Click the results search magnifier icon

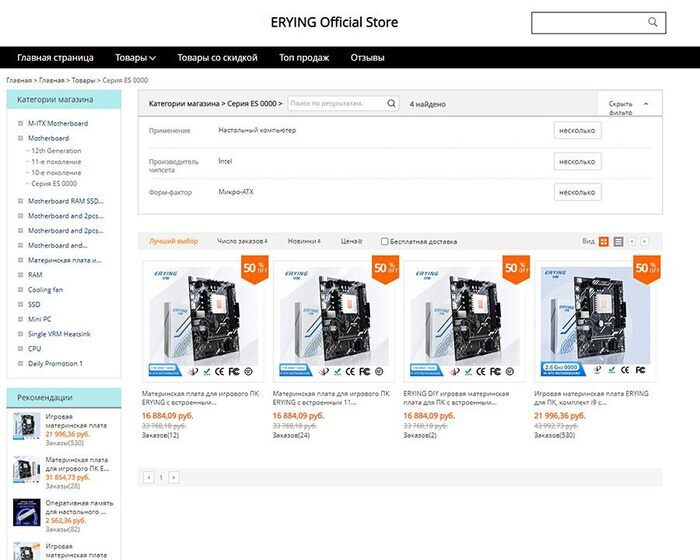tap(391, 104)
